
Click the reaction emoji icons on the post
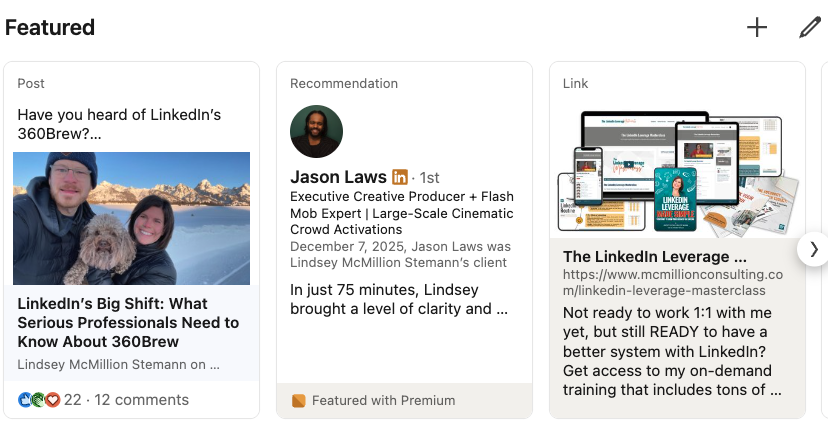click(40, 400)
